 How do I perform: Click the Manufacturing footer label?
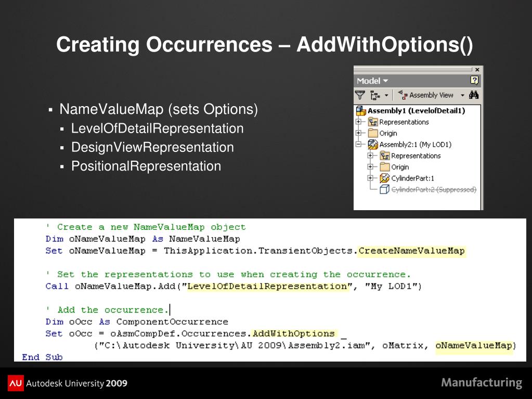(482, 383)
